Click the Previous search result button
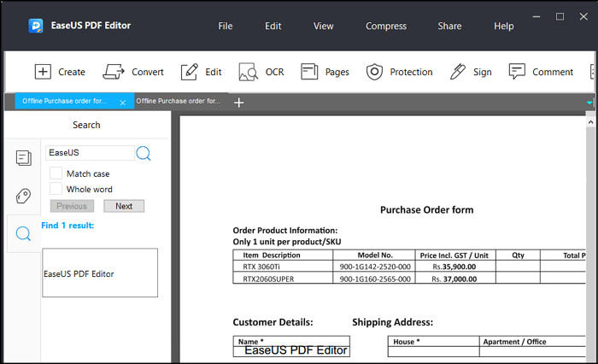Screen dimensions: 598x364 click(x=72, y=206)
